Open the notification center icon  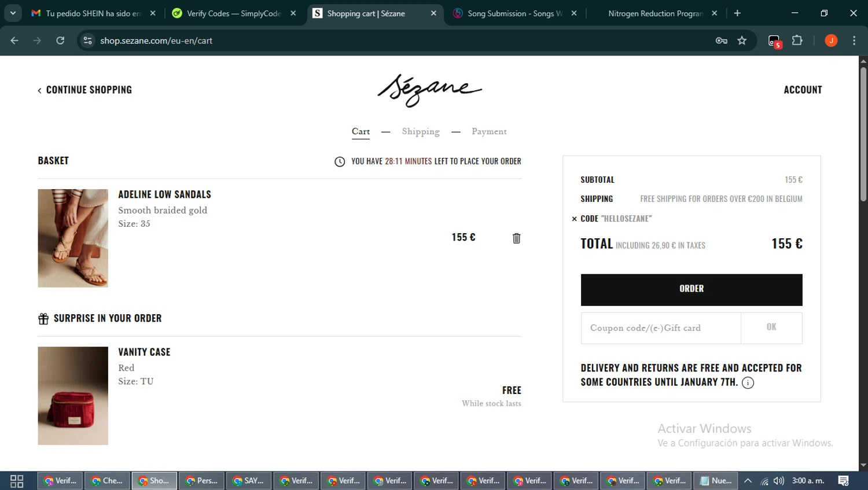(x=844, y=481)
